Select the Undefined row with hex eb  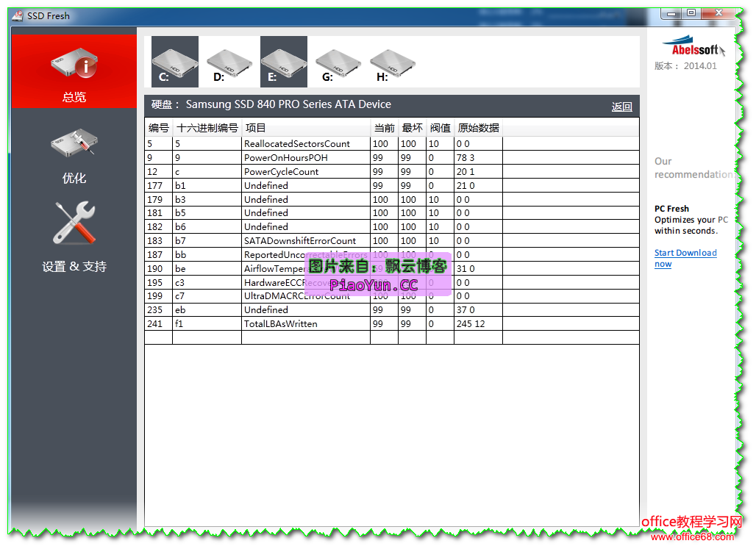point(392,310)
